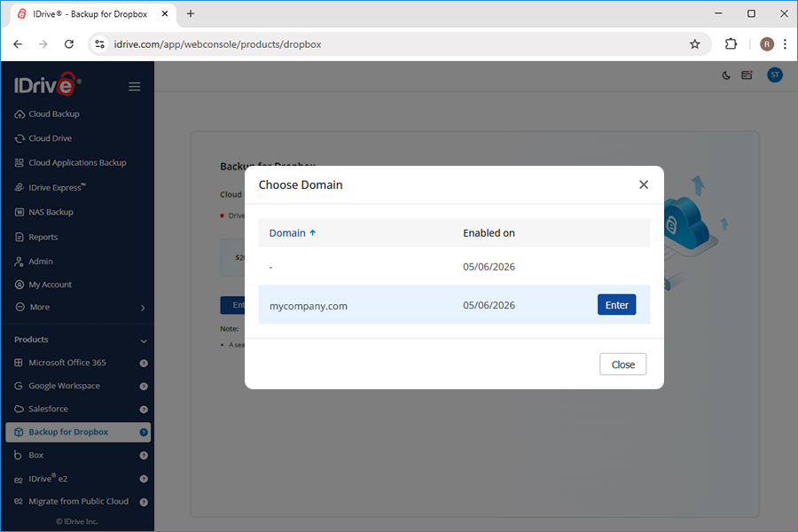Click the browser back arrow
This screenshot has width=798, height=532.
[x=18, y=44]
